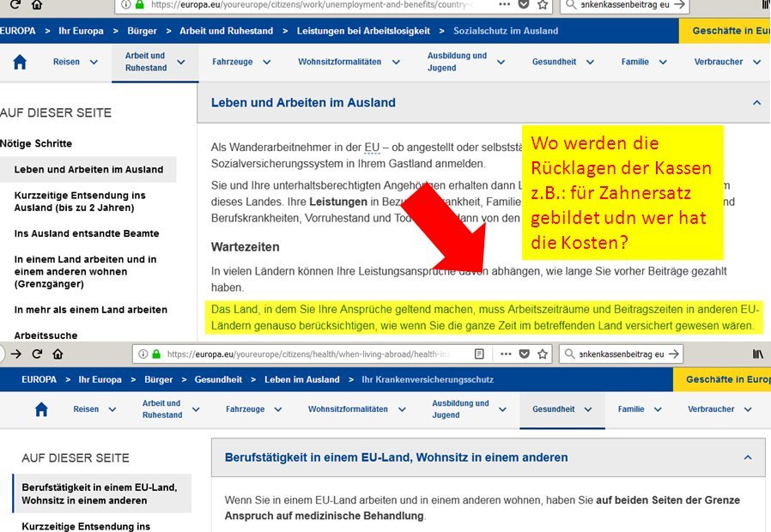Open the 'Ausbildung und Jugend' menu, lower page

point(460,409)
